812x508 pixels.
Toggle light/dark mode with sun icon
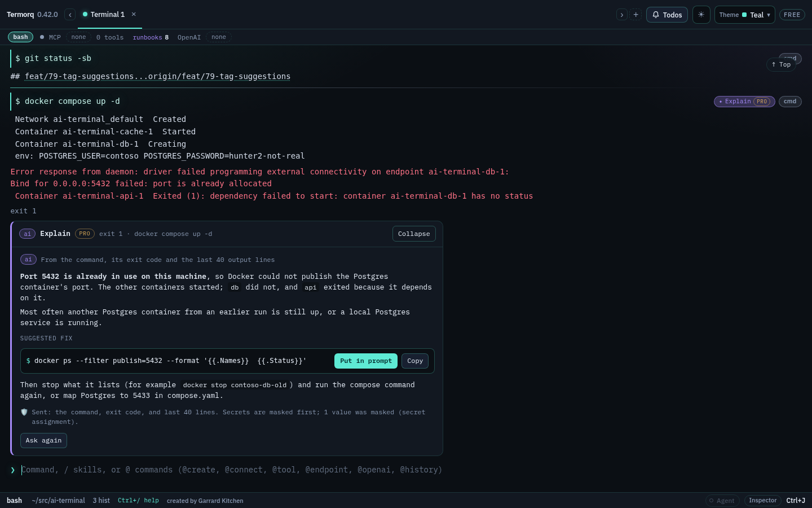click(701, 15)
